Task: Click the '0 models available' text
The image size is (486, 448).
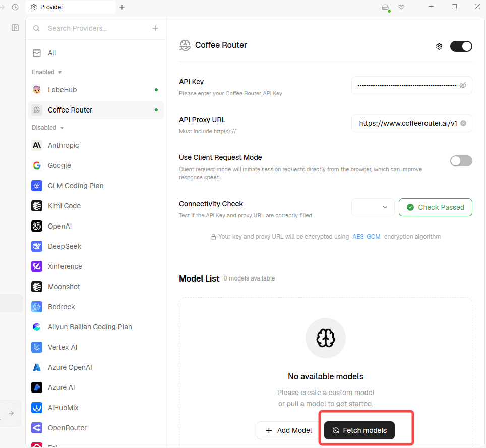Action: pyautogui.click(x=249, y=278)
